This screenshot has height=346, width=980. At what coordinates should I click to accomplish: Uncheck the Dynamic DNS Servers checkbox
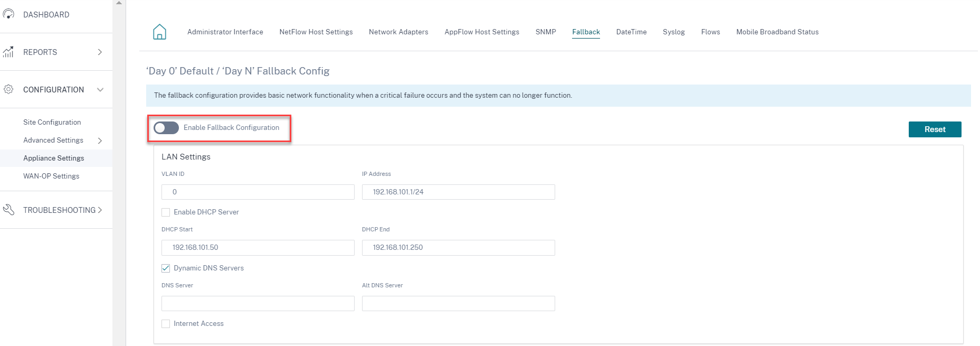click(166, 268)
